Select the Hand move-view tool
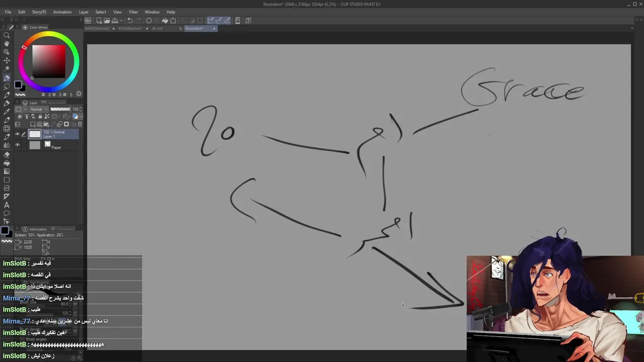 point(7,44)
